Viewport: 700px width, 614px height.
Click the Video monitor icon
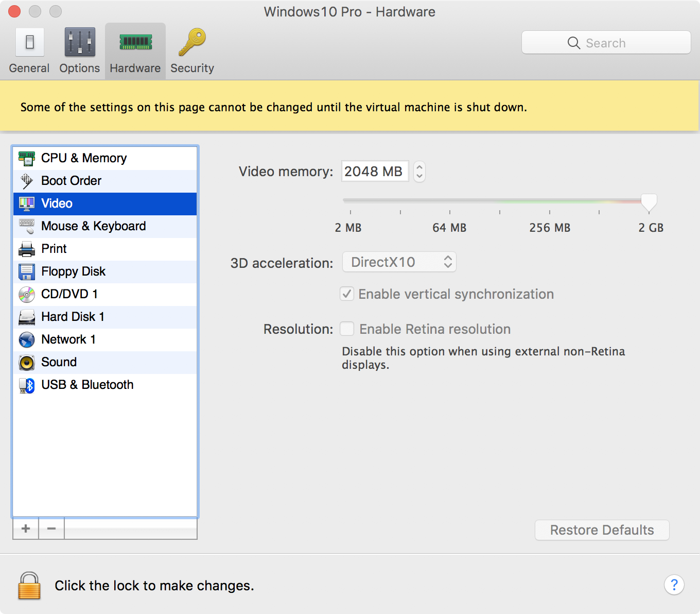point(27,203)
